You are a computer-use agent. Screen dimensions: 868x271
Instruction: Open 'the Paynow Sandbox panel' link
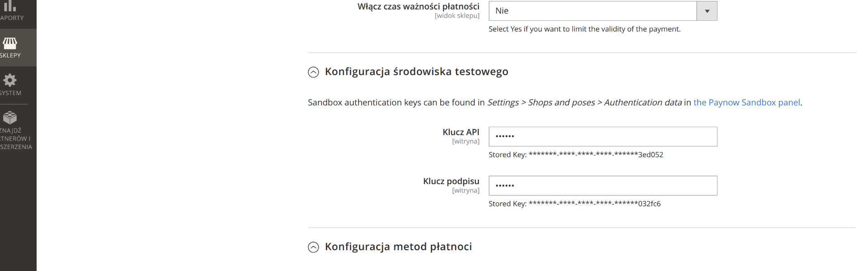click(x=746, y=103)
